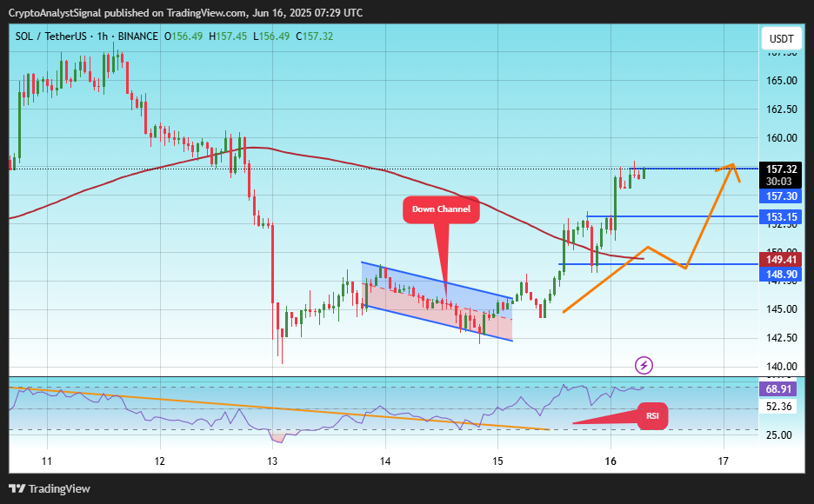This screenshot has width=814, height=504.
Task: Click the purple lightning bolt event icon
Action: coord(644,366)
